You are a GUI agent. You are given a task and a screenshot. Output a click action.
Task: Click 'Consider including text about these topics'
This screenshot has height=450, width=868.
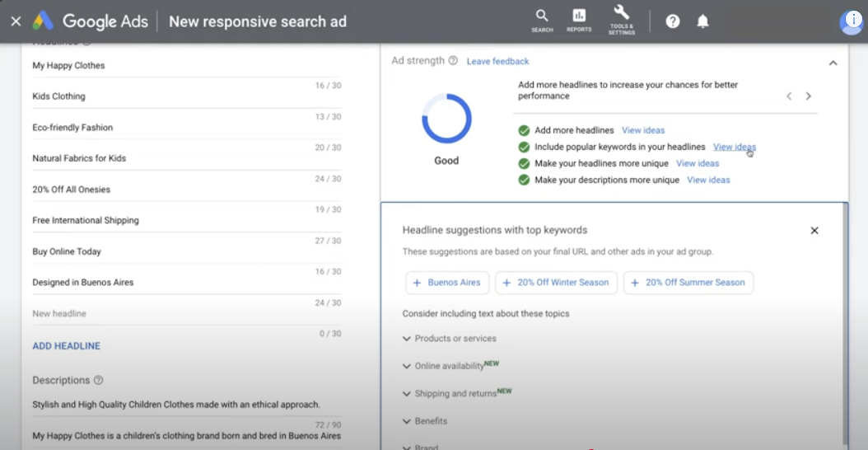point(486,314)
